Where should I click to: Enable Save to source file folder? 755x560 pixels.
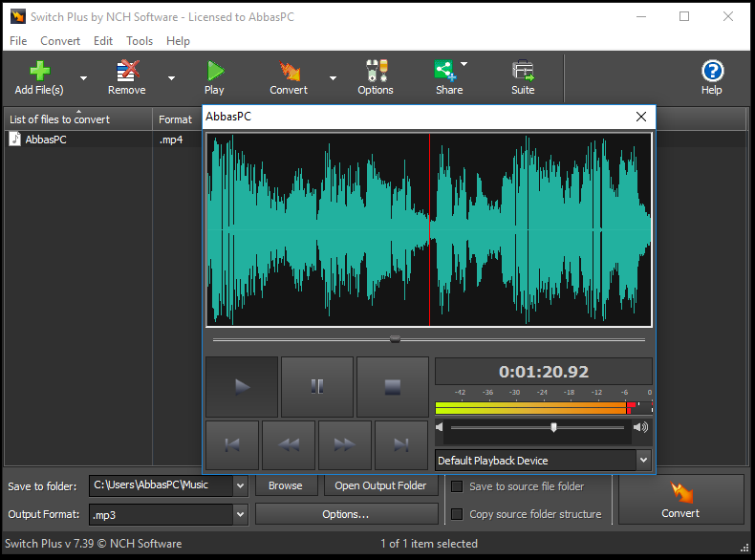point(457,486)
